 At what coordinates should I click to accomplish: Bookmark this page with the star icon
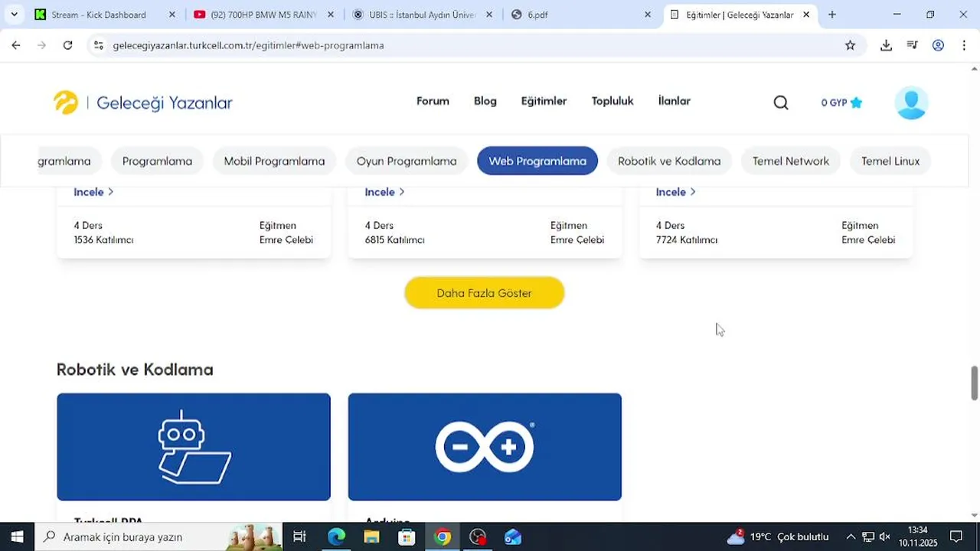coord(850,45)
